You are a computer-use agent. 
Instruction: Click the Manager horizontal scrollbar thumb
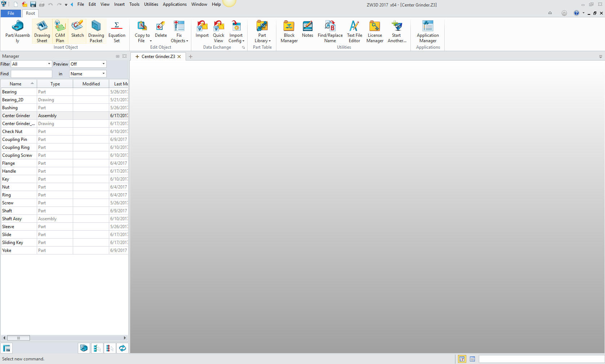click(x=18, y=338)
